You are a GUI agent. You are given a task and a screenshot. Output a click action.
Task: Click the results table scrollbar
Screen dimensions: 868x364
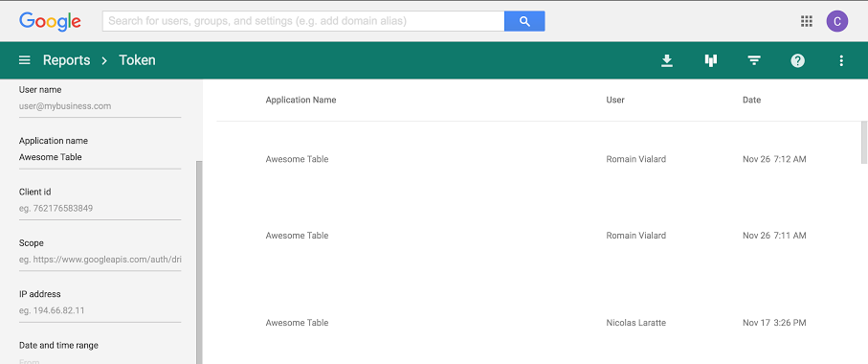click(864, 143)
